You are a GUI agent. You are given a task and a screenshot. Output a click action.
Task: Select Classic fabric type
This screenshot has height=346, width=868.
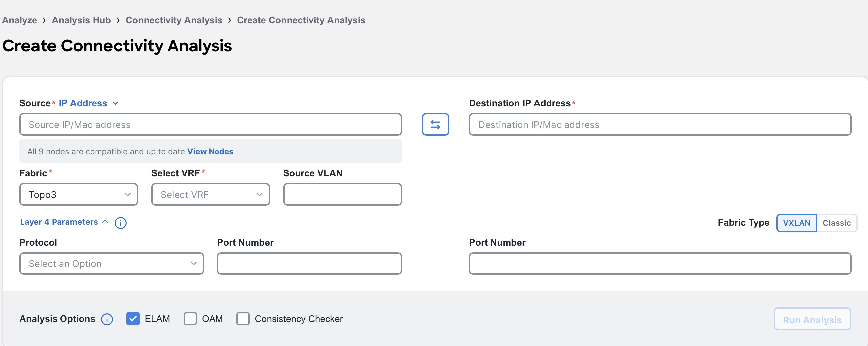coord(837,223)
